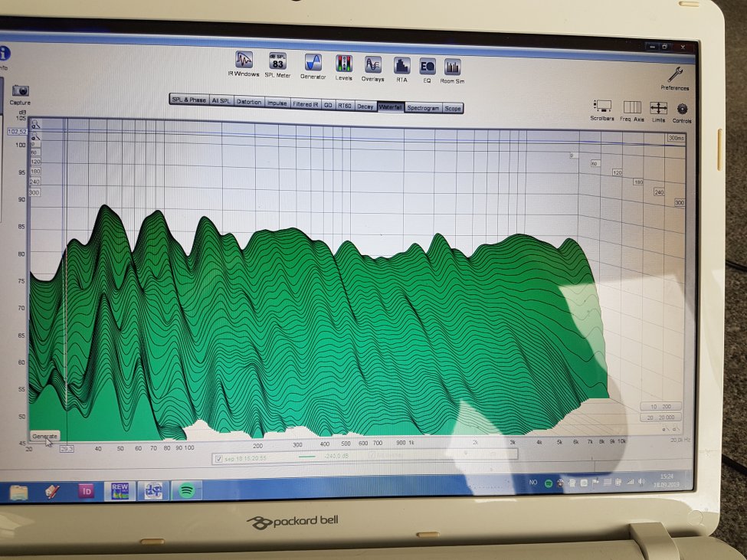Open the Decay tab
This screenshot has width=747, height=560.
coord(365,106)
